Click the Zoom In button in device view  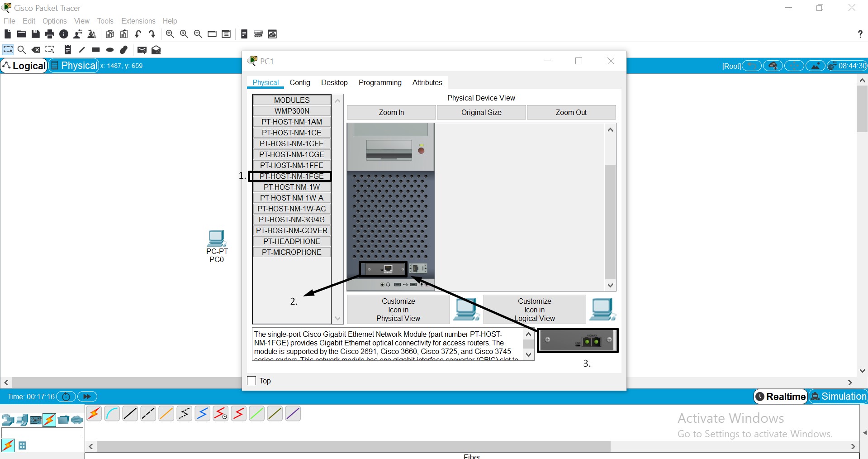pyautogui.click(x=391, y=112)
